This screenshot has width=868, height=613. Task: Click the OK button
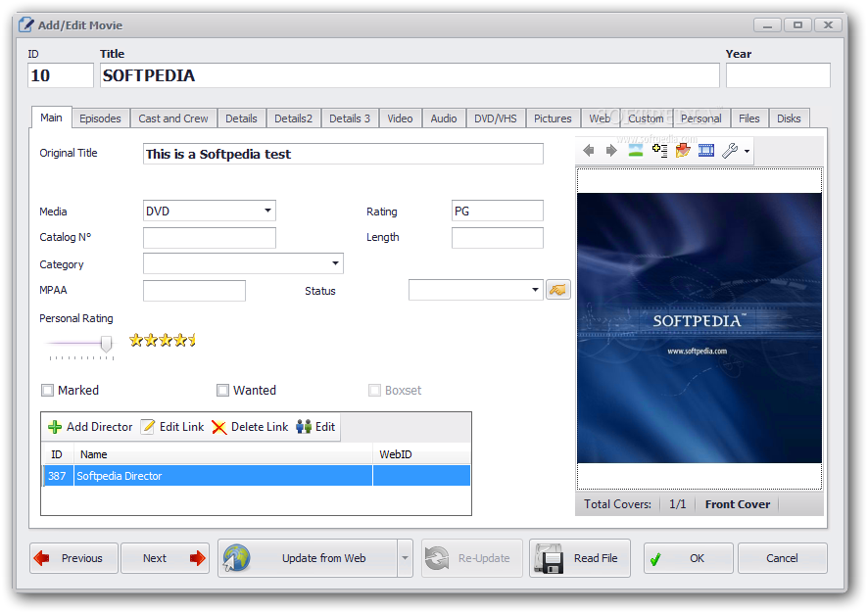coord(688,558)
